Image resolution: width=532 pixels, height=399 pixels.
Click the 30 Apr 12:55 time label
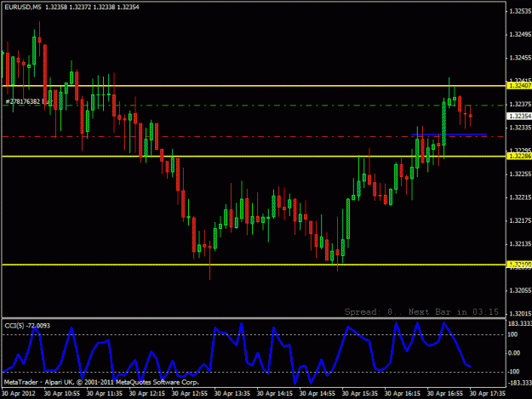pyautogui.click(x=189, y=394)
